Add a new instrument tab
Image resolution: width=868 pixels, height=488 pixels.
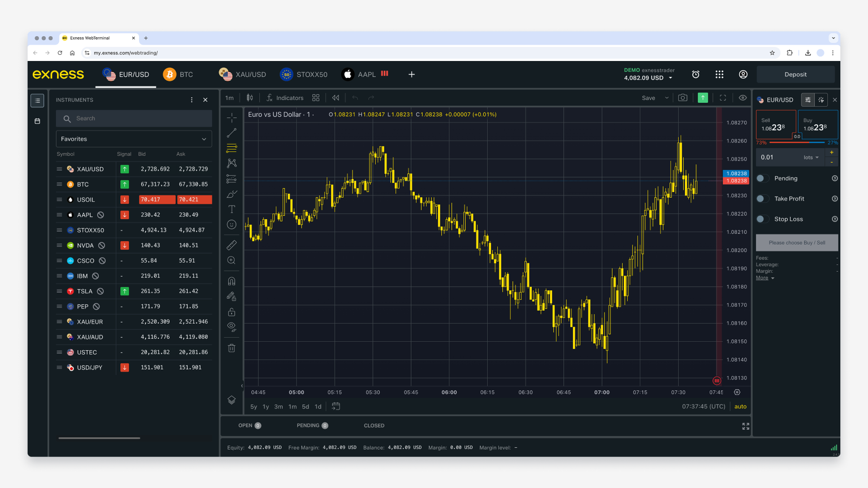coord(412,75)
